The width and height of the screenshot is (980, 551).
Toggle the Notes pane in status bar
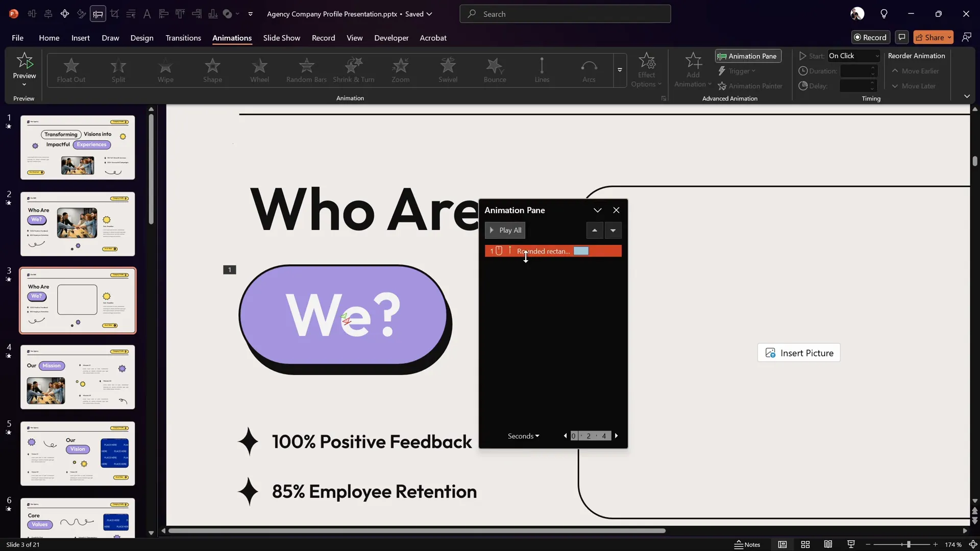click(x=747, y=544)
